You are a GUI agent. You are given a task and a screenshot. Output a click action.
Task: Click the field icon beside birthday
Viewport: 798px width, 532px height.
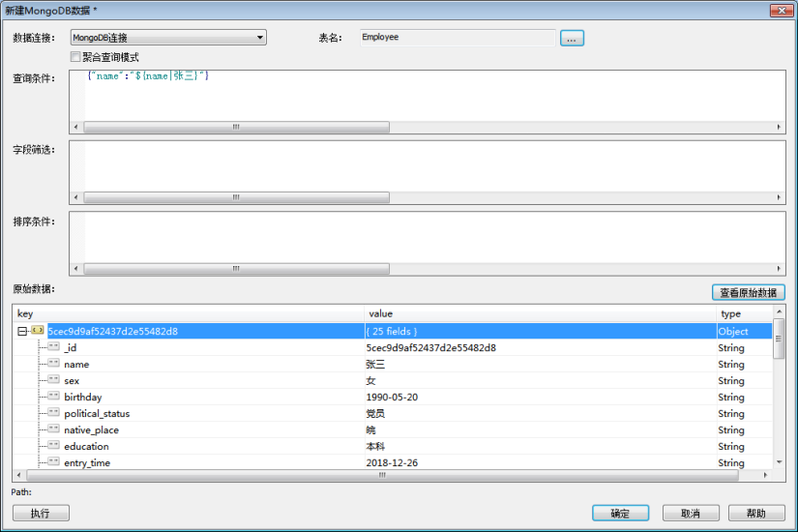coord(53,397)
